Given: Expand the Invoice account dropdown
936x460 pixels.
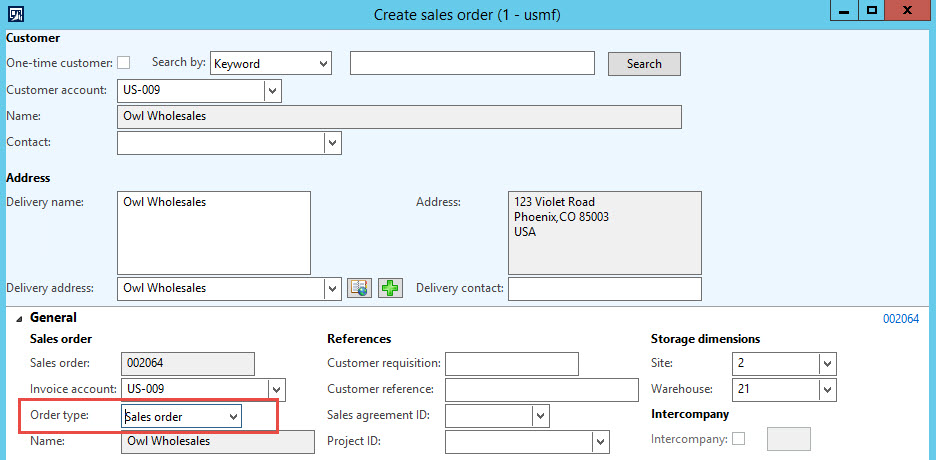Looking at the screenshot, I should click(x=277, y=390).
